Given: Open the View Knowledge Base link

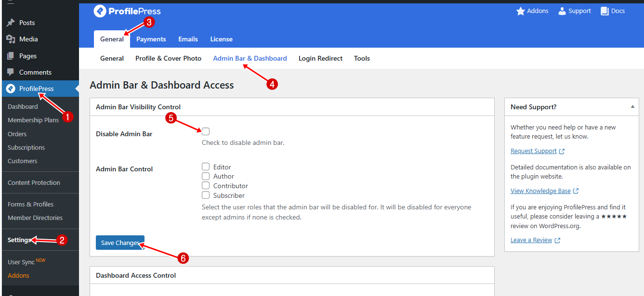Looking at the screenshot, I should 540,191.
